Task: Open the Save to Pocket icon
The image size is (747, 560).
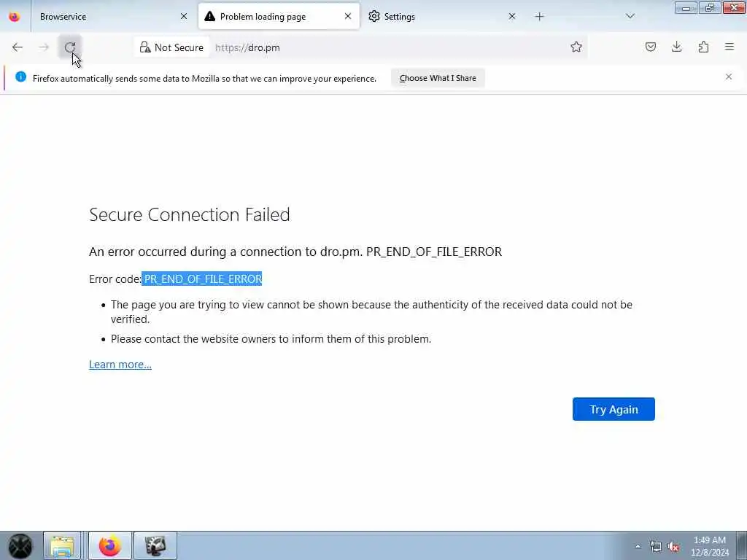Action: [x=651, y=47]
